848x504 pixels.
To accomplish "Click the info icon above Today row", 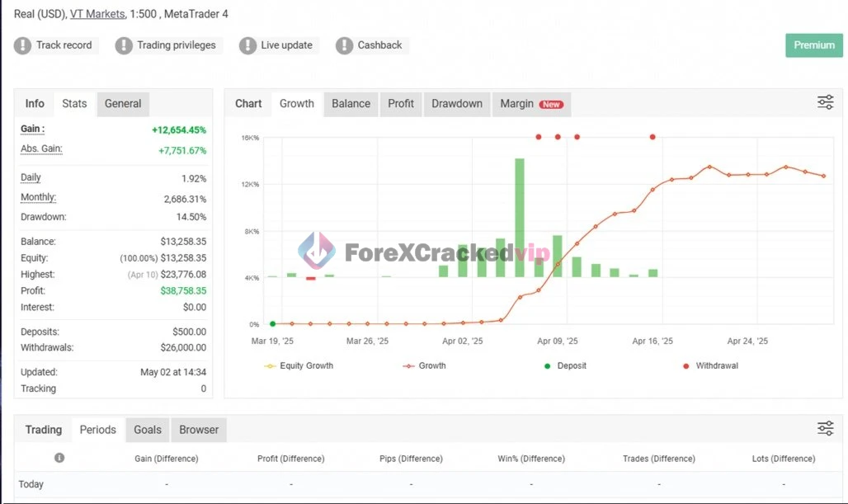I will pos(59,458).
